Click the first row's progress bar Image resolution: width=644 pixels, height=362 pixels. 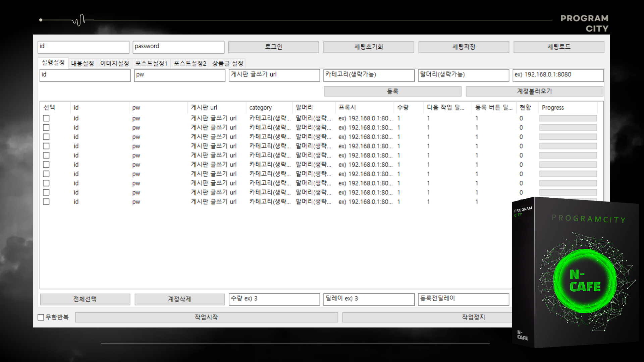tap(568, 118)
